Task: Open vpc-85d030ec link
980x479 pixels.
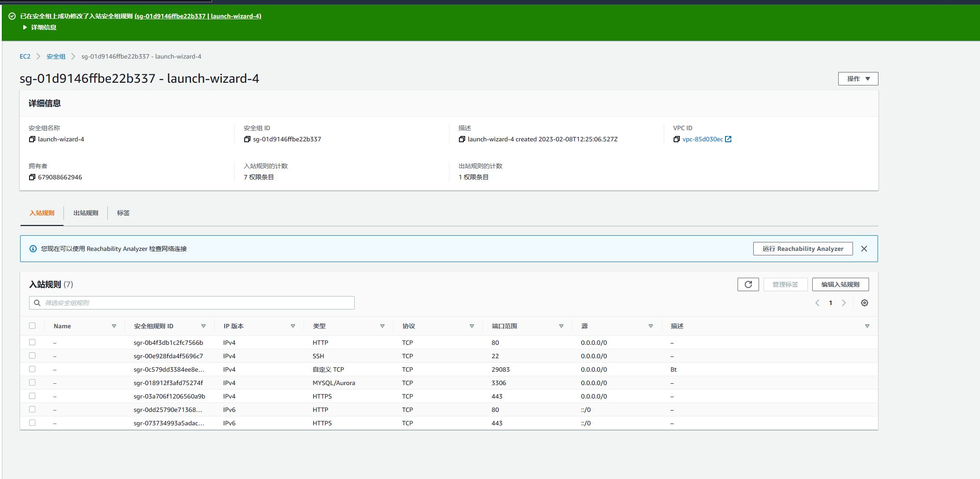Action: click(703, 139)
